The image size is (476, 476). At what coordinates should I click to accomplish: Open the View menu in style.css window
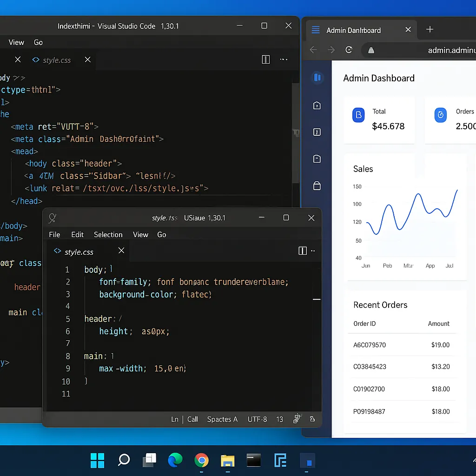(x=140, y=235)
